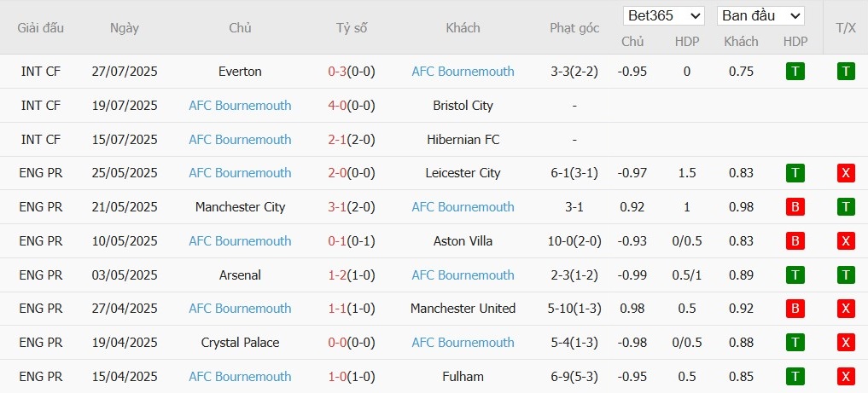Image resolution: width=868 pixels, height=393 pixels.
Task: Click the 0-3 score for Everton match
Action: (x=337, y=72)
